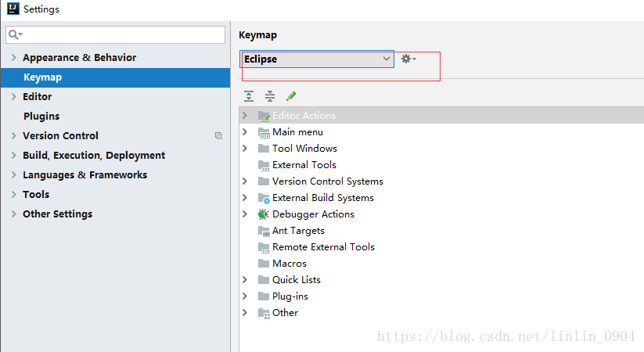644x352 pixels.
Task: Select Remote External Tools item
Action: coord(323,247)
